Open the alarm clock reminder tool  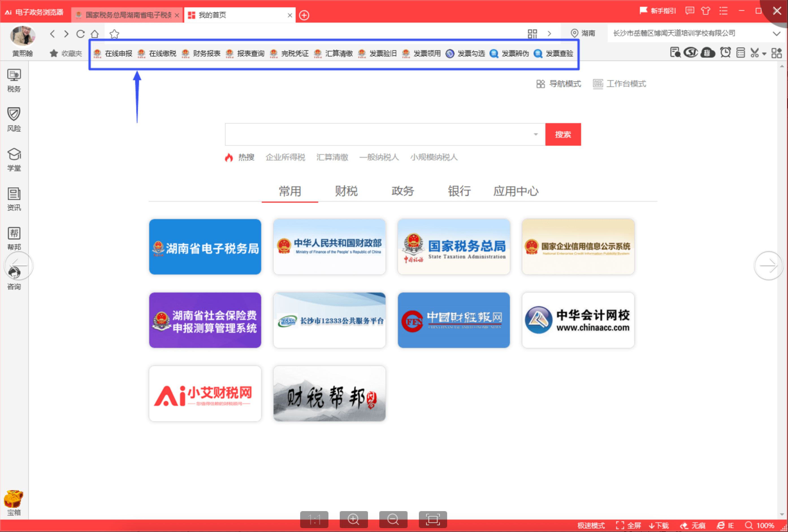coord(726,53)
